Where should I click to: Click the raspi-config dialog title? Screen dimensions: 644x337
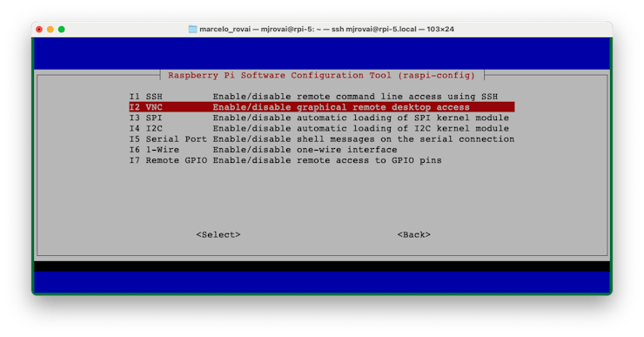click(x=322, y=76)
